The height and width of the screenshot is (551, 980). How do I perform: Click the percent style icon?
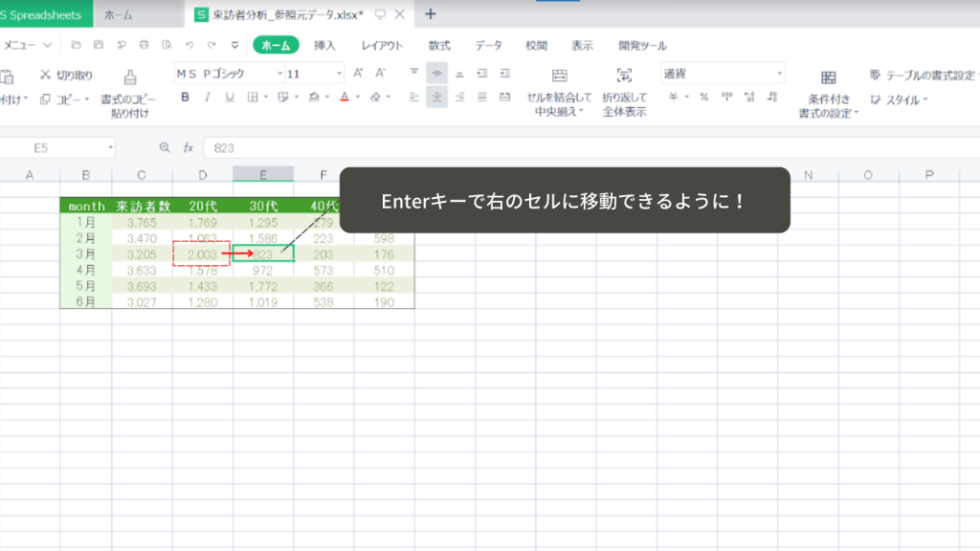[x=703, y=97]
